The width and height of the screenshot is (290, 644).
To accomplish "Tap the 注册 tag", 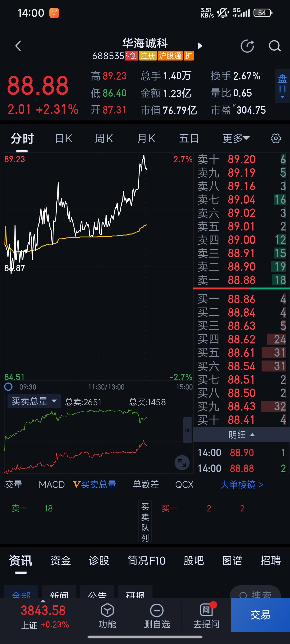I will (148, 56).
